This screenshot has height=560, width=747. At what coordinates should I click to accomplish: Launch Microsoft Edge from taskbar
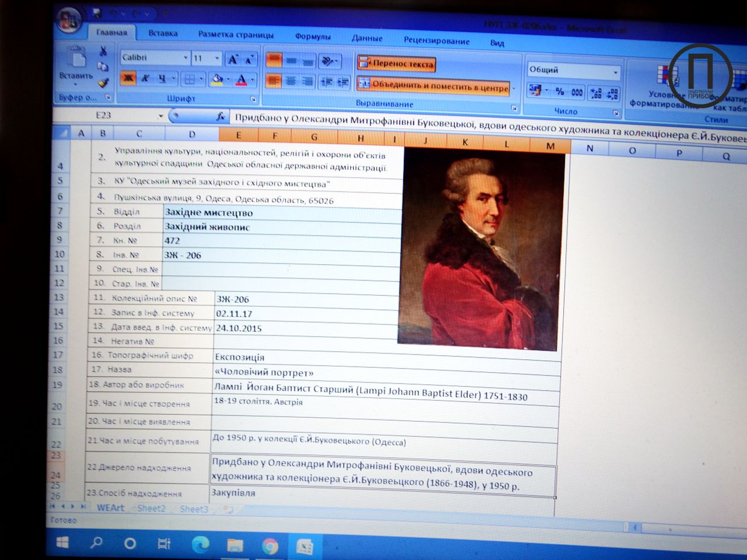[x=200, y=545]
